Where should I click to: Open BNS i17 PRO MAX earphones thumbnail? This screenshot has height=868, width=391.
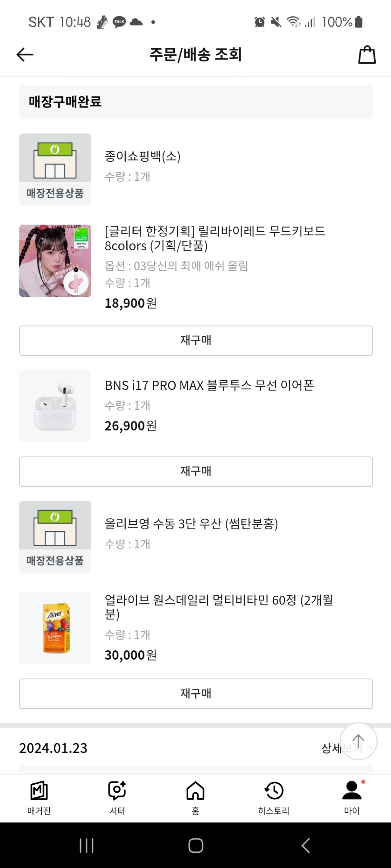point(55,406)
